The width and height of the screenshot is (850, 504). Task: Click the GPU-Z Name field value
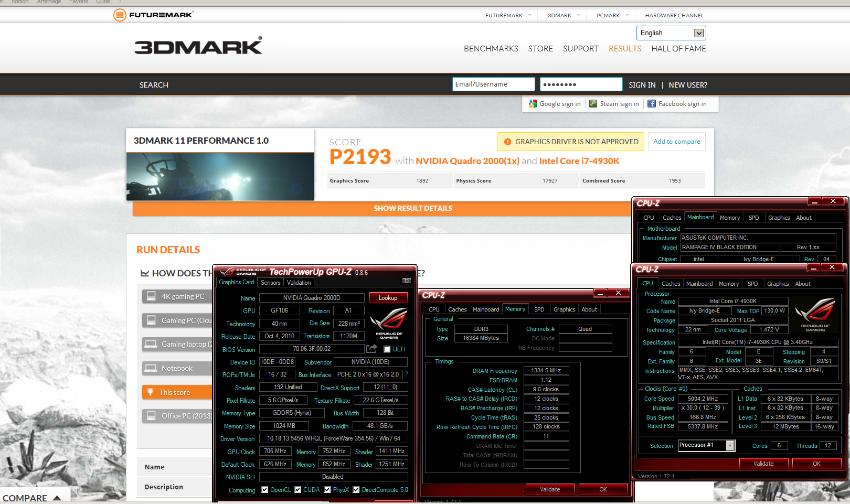[312, 298]
